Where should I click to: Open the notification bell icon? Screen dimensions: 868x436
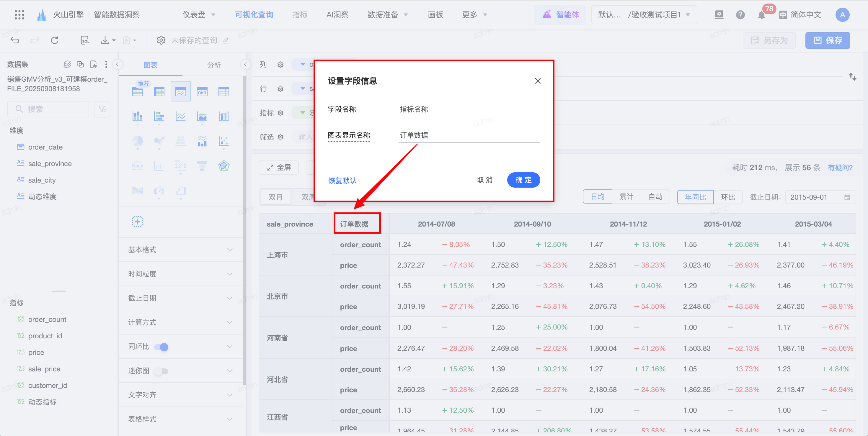[761, 15]
